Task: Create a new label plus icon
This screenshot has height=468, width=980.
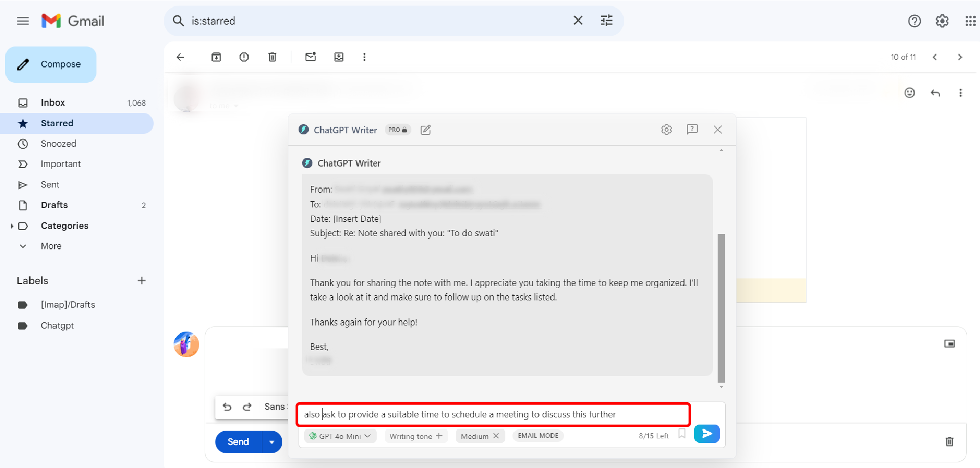Action: tap(142, 280)
